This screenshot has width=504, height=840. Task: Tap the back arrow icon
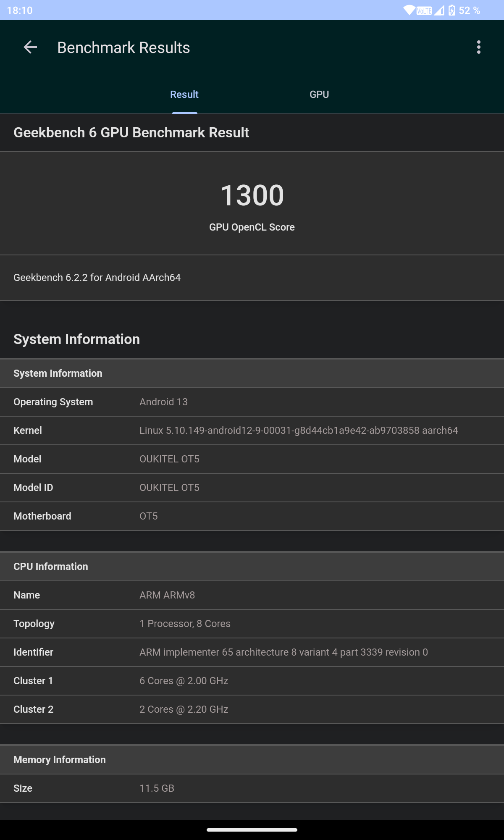[x=30, y=47]
